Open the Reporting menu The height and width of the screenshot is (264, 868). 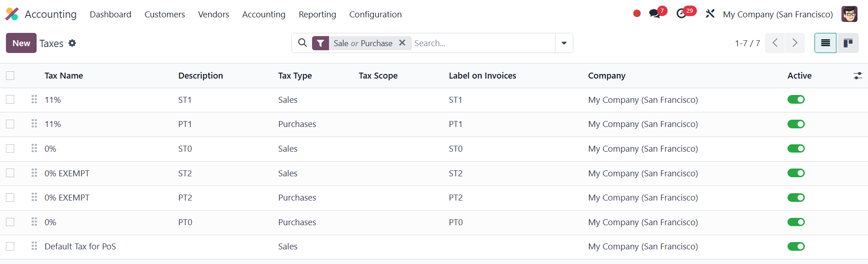pyautogui.click(x=317, y=14)
